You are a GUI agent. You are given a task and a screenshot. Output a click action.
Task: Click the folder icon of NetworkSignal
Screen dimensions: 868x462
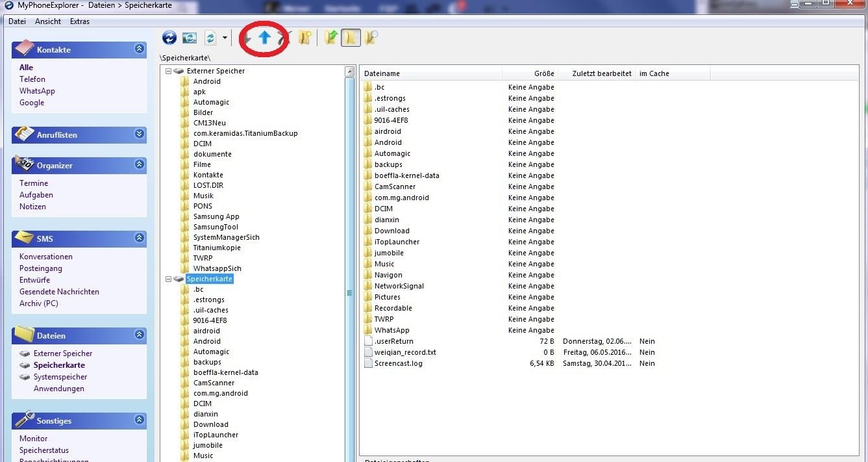point(368,286)
